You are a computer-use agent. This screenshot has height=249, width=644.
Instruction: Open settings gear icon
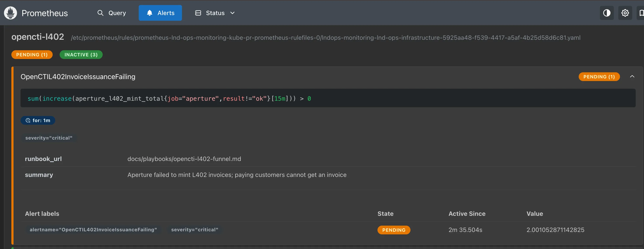625,13
